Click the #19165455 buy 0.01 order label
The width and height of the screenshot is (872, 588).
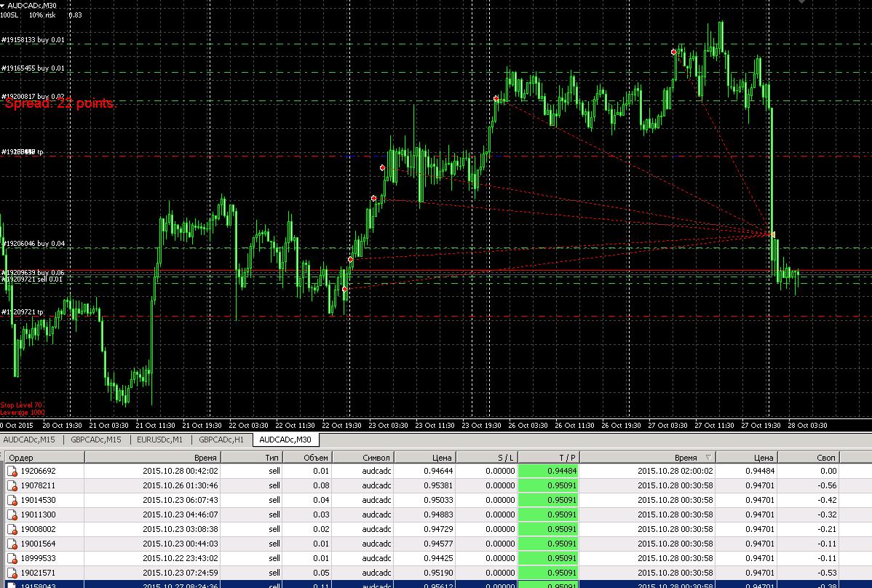33,68
